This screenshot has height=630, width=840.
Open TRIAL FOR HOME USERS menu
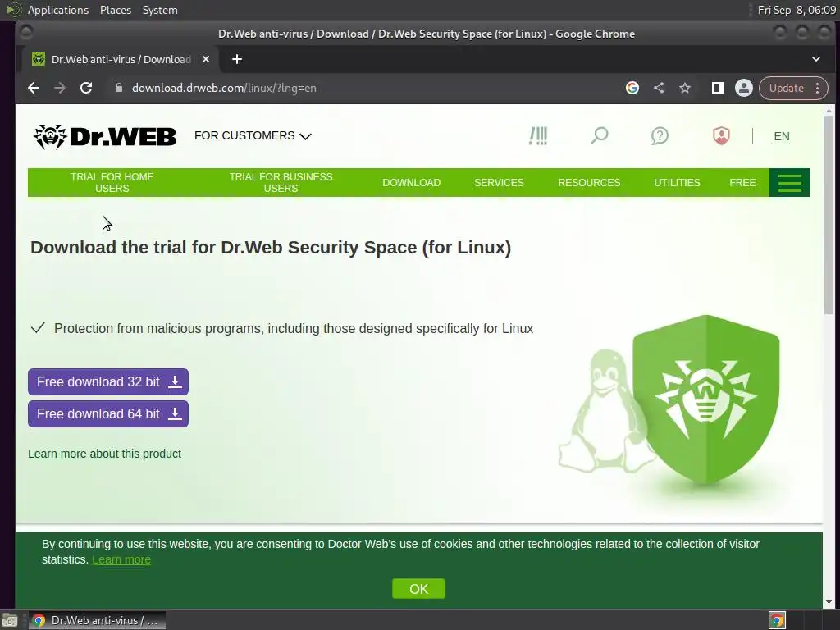click(x=112, y=183)
